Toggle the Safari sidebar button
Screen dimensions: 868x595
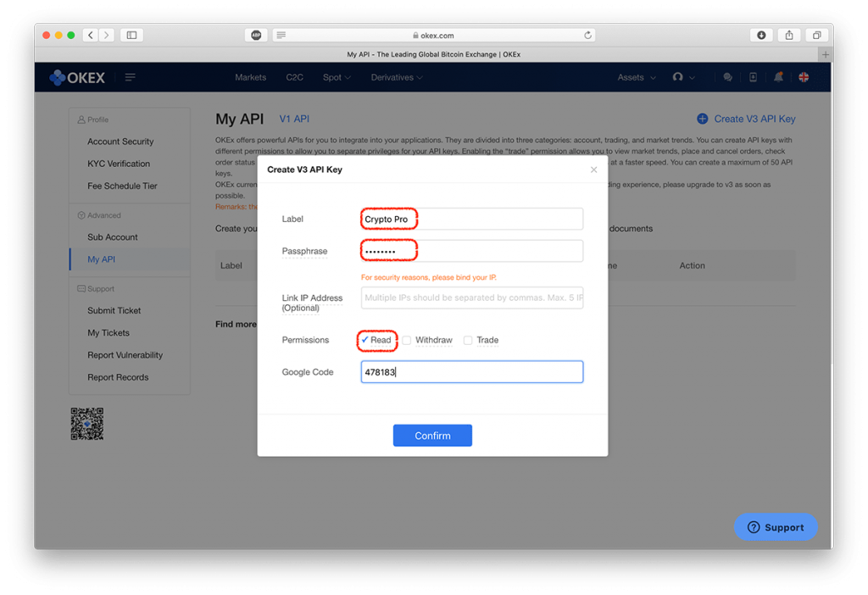(x=131, y=35)
